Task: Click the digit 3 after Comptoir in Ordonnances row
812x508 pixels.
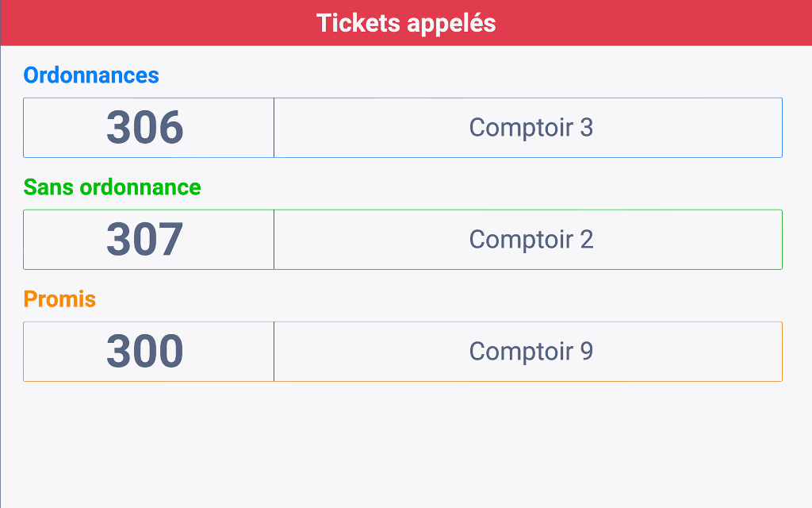Action: [x=586, y=128]
